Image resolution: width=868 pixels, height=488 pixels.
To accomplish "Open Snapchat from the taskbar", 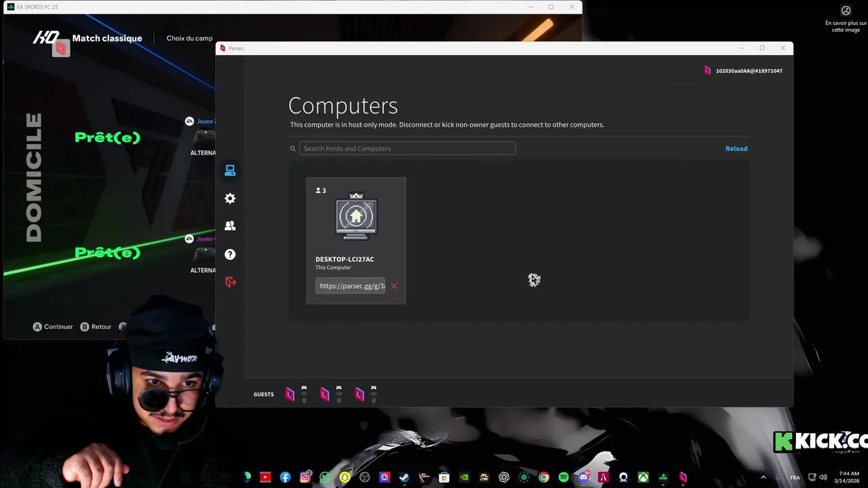I will (x=345, y=477).
